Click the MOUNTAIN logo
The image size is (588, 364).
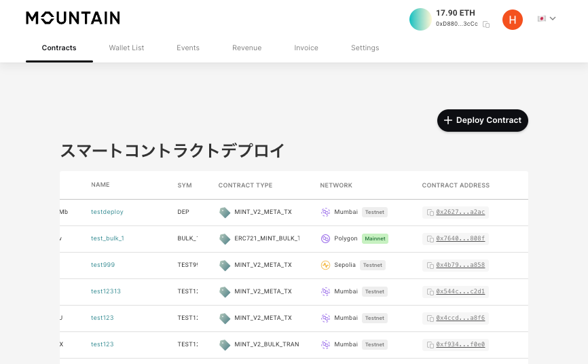pos(73,18)
